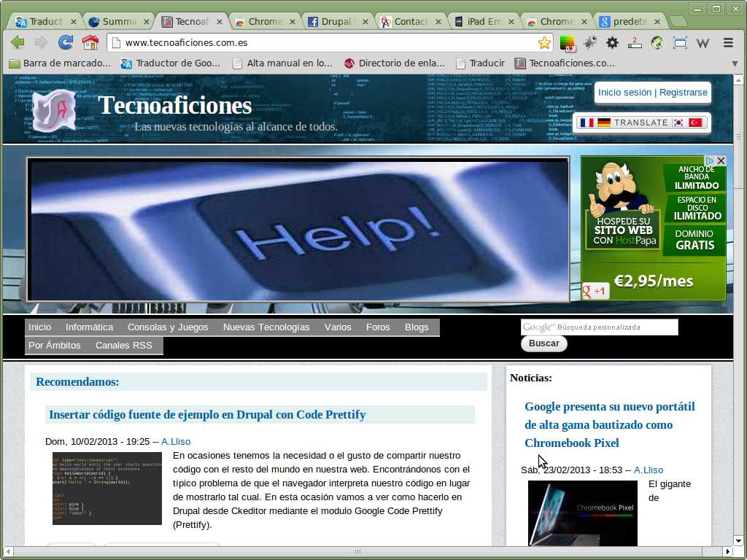
Task: Close the HostPapa ad with the X
Action: pos(721,160)
